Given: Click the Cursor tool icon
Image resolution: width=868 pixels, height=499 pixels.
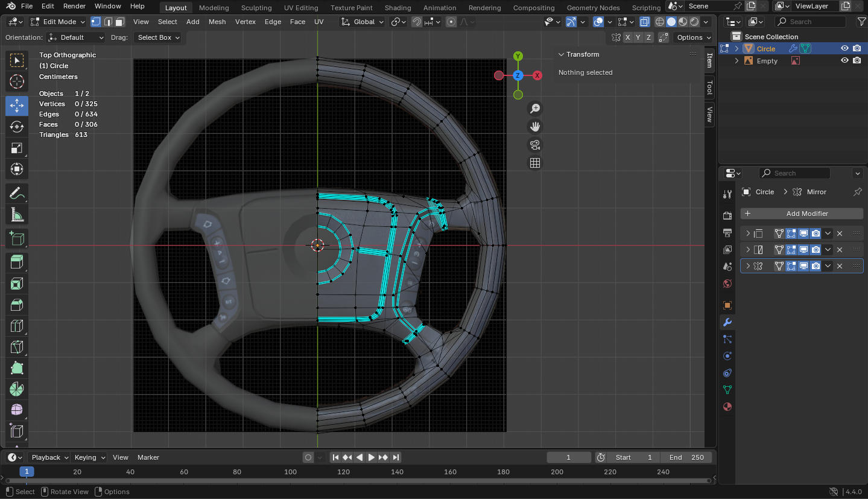Looking at the screenshot, I should tap(17, 81).
